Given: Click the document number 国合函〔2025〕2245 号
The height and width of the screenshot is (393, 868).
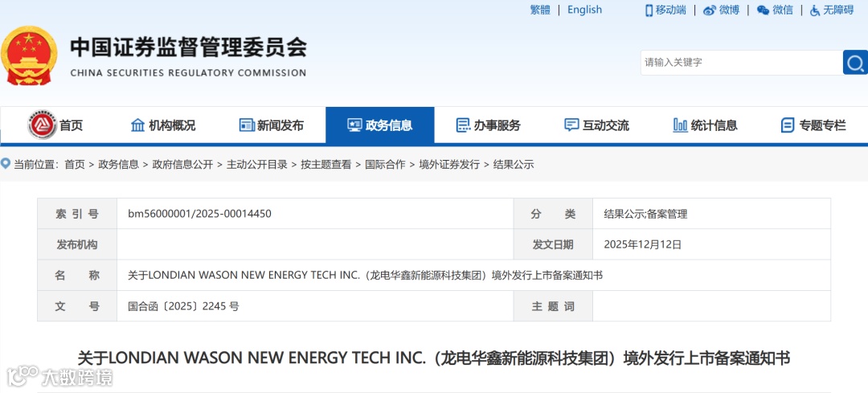Looking at the screenshot, I should click(183, 306).
